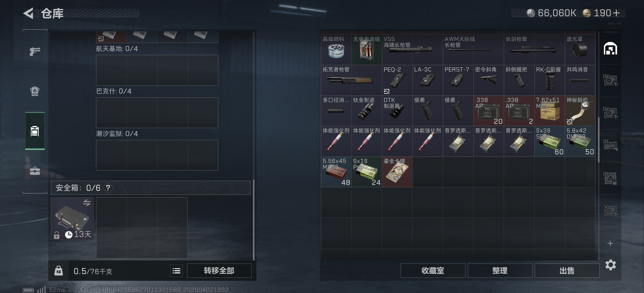
Task: Select the 高级燃料 fuel item
Action: point(336,49)
